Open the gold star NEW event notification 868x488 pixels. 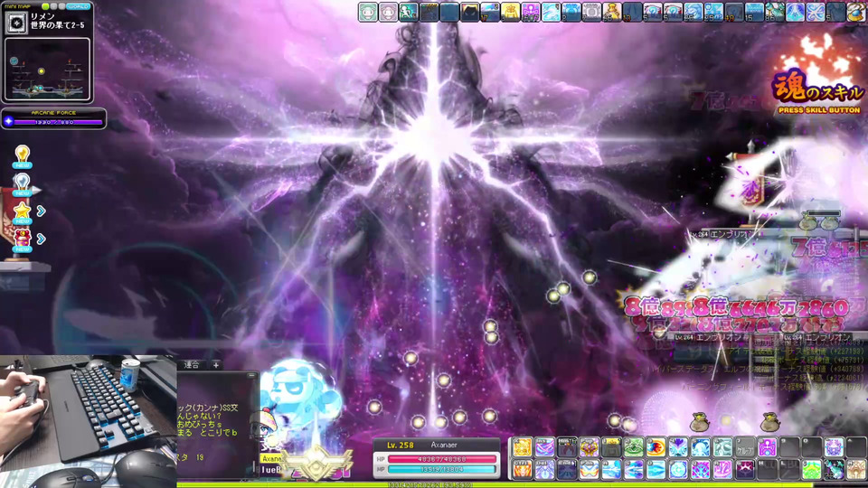point(22,212)
